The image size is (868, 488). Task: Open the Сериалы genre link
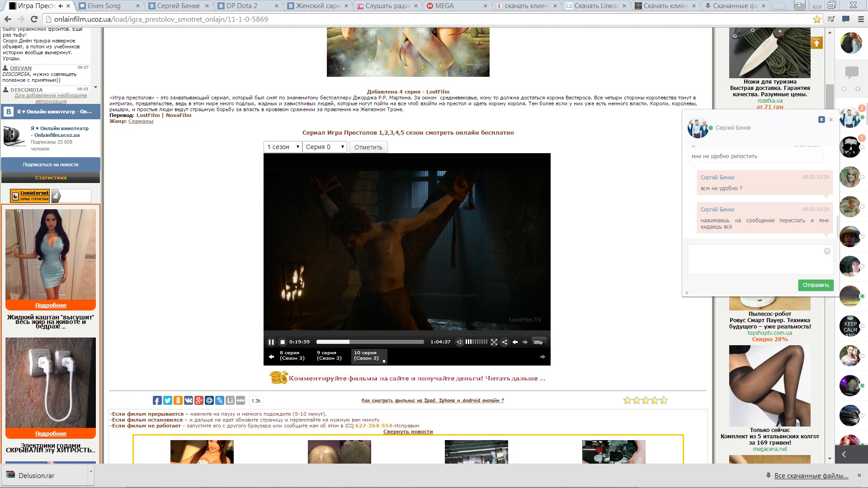(141, 121)
